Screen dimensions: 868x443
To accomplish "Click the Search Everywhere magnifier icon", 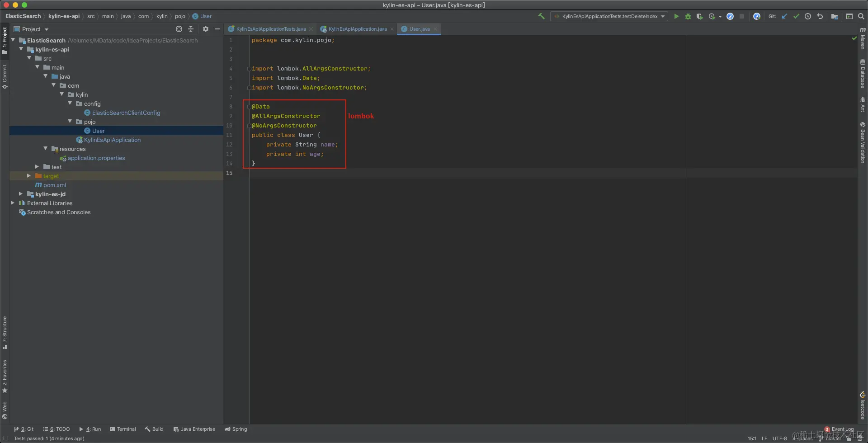I will click(861, 16).
